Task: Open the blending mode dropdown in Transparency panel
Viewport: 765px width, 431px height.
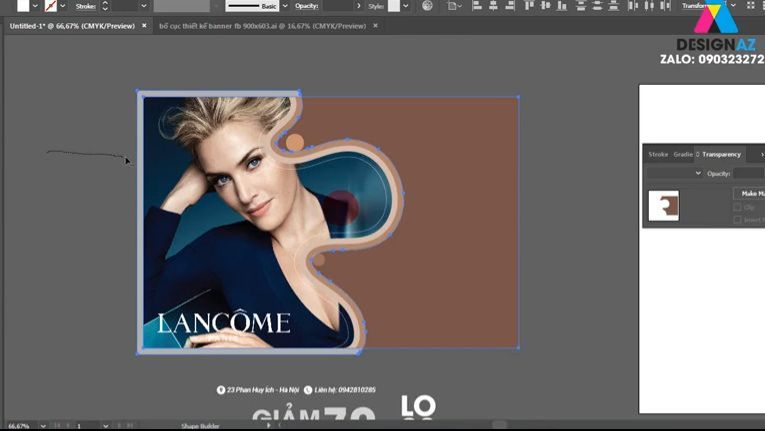Action: 674,173
